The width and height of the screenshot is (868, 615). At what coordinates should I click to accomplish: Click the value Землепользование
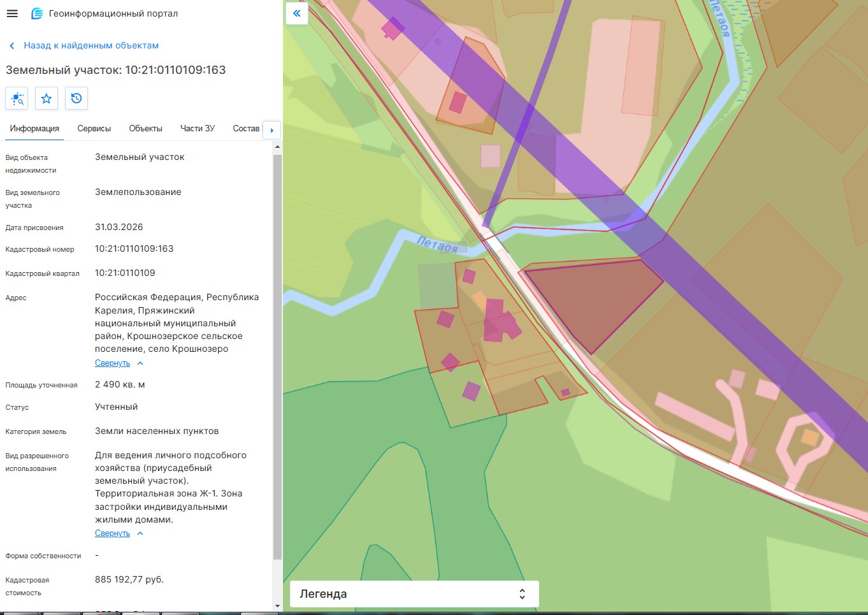point(138,192)
